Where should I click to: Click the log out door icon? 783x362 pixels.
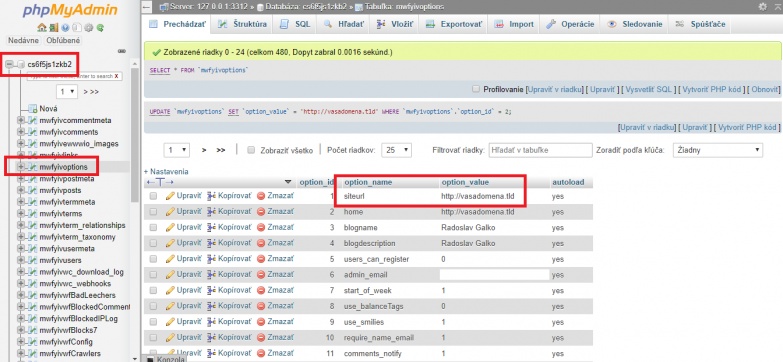[x=53, y=27]
